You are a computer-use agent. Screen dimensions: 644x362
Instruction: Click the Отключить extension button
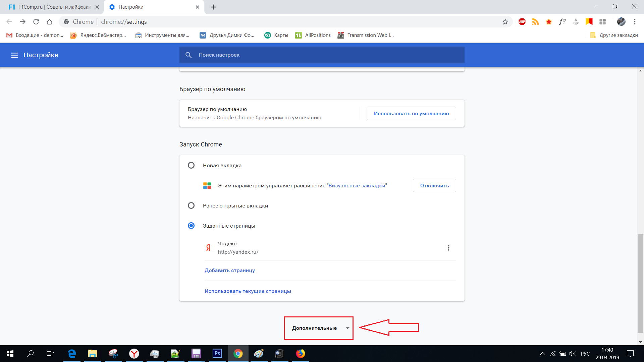[x=434, y=186]
